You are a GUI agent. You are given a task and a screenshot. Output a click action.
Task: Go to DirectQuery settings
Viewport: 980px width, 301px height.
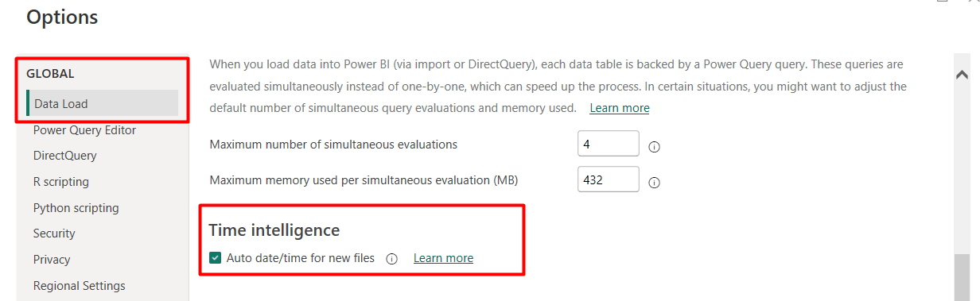click(x=65, y=156)
